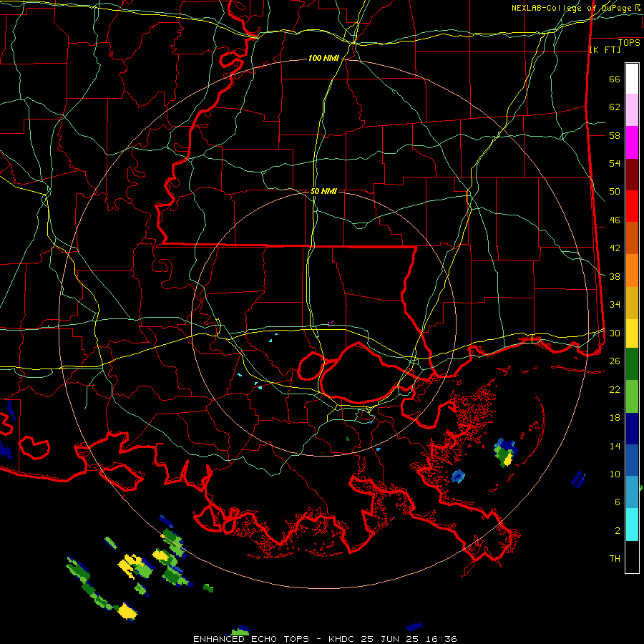Click the light blue legend swatch
Image resolution: width=644 pixels, height=644 pixels.
[x=632, y=492]
